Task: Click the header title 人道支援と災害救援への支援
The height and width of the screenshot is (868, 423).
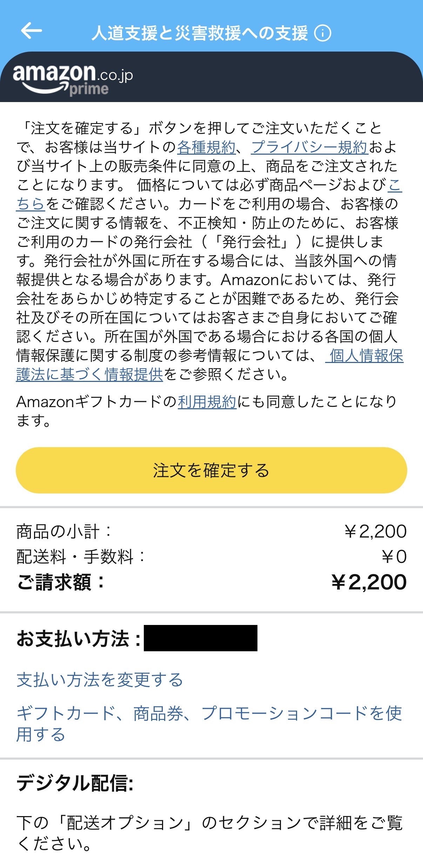Action: [x=200, y=33]
